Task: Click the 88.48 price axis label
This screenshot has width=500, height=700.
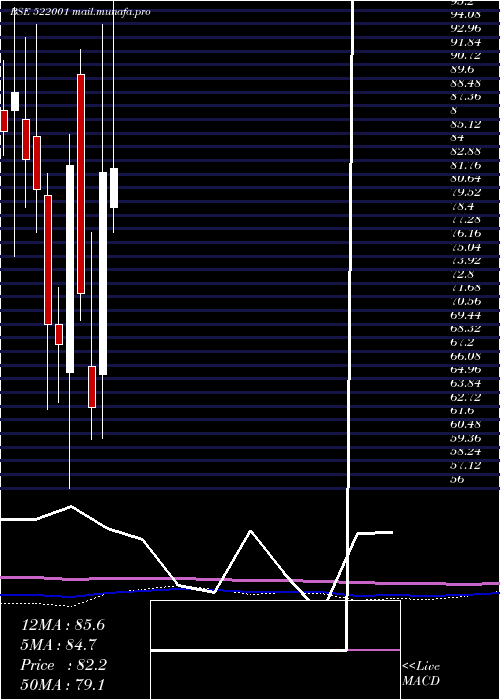Action: [x=466, y=83]
